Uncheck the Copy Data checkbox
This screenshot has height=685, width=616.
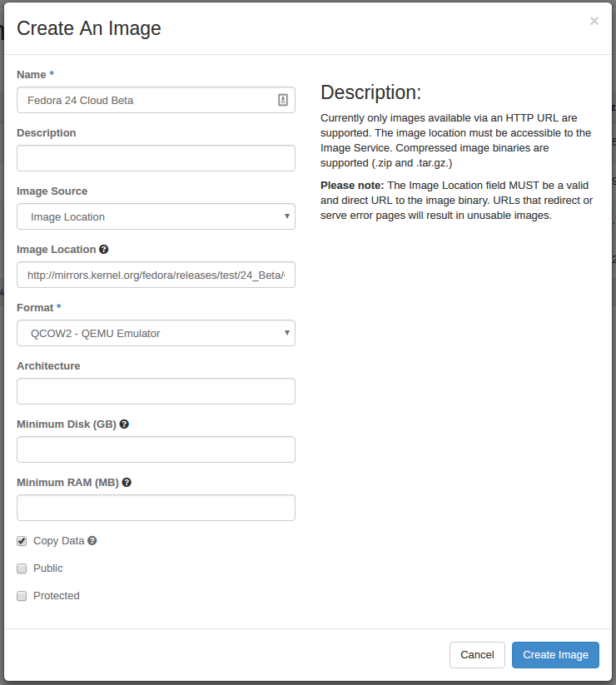click(22, 541)
